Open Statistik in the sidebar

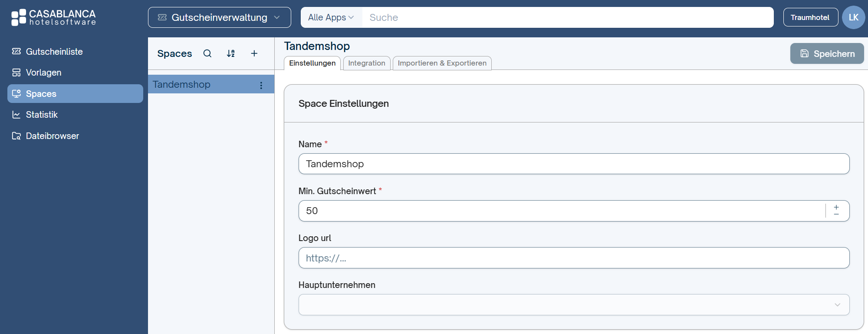point(75,115)
